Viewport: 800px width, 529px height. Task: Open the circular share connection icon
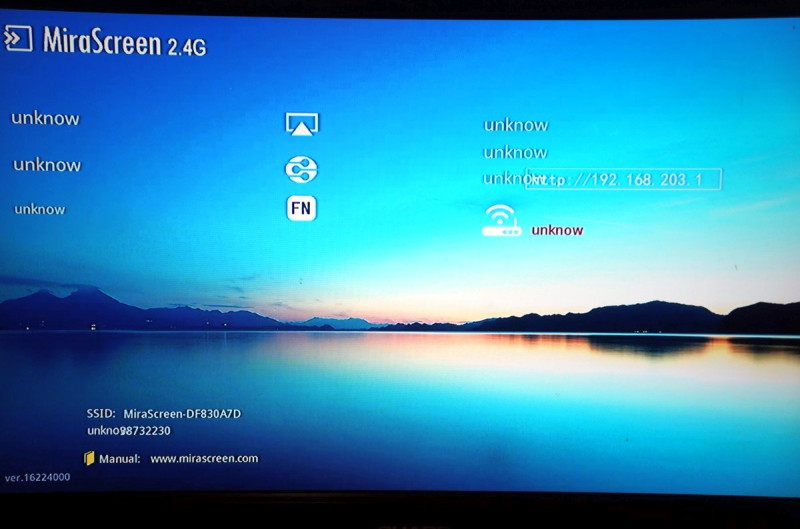click(x=301, y=169)
